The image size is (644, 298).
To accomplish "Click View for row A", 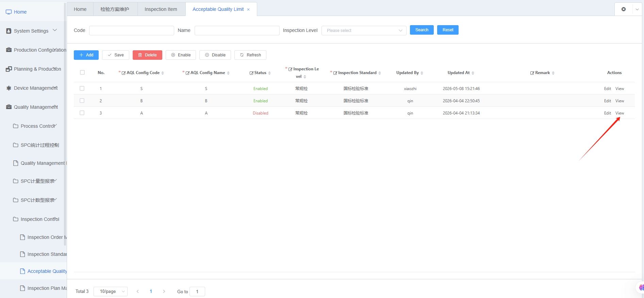I will click(620, 113).
